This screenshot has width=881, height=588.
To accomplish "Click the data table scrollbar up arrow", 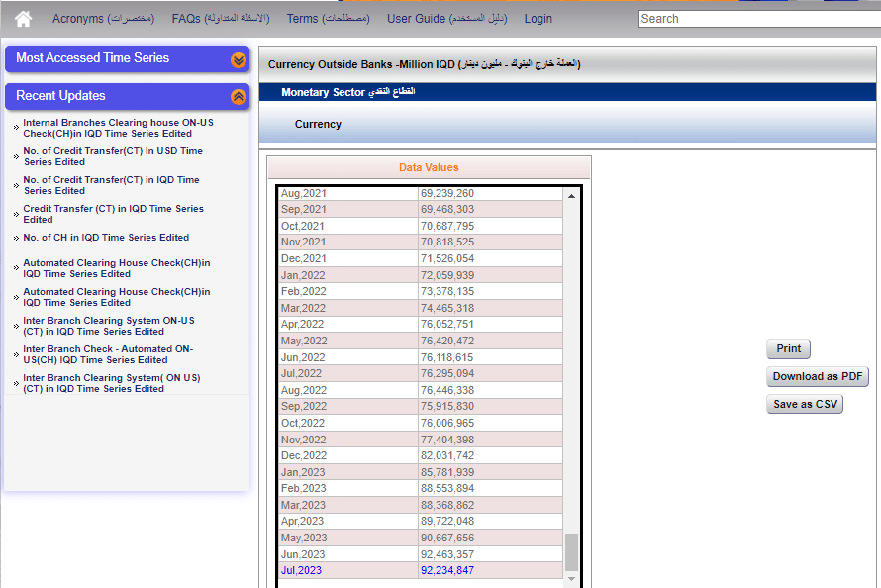I will tap(571, 196).
